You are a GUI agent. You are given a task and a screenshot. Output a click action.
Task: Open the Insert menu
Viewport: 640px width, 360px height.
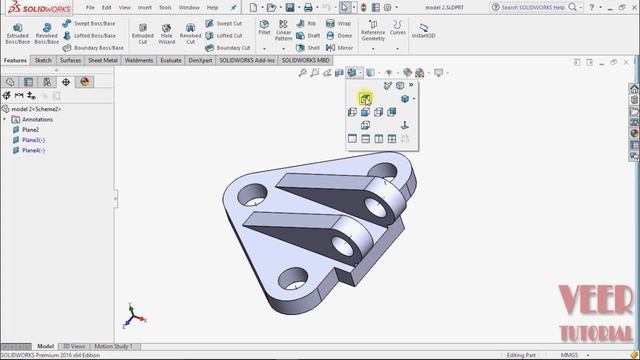tap(144, 8)
